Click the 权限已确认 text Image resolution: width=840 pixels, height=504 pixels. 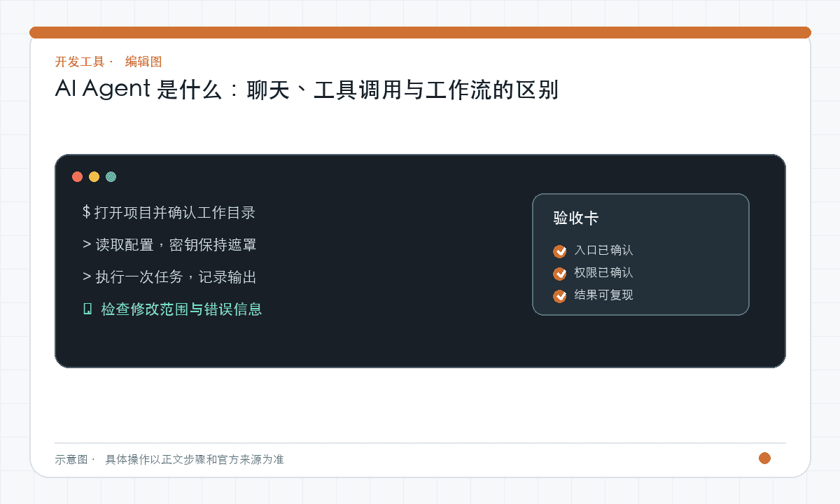[603, 272]
